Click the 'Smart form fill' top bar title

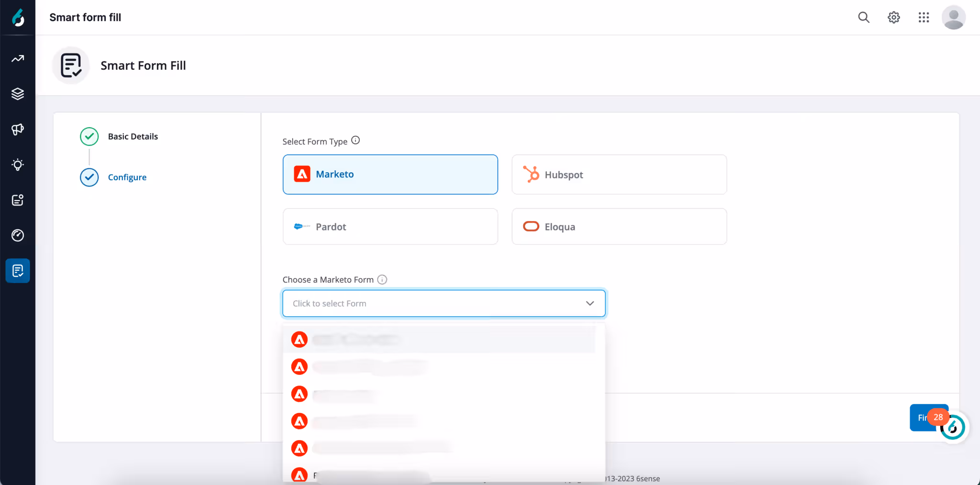pos(85,17)
